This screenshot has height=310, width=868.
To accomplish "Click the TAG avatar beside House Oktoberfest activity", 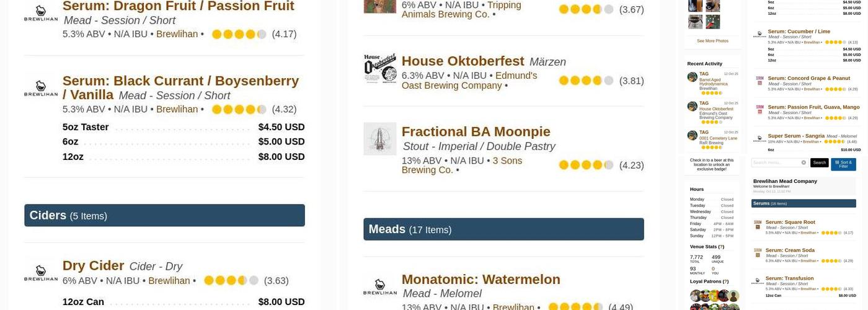I will click(692, 106).
